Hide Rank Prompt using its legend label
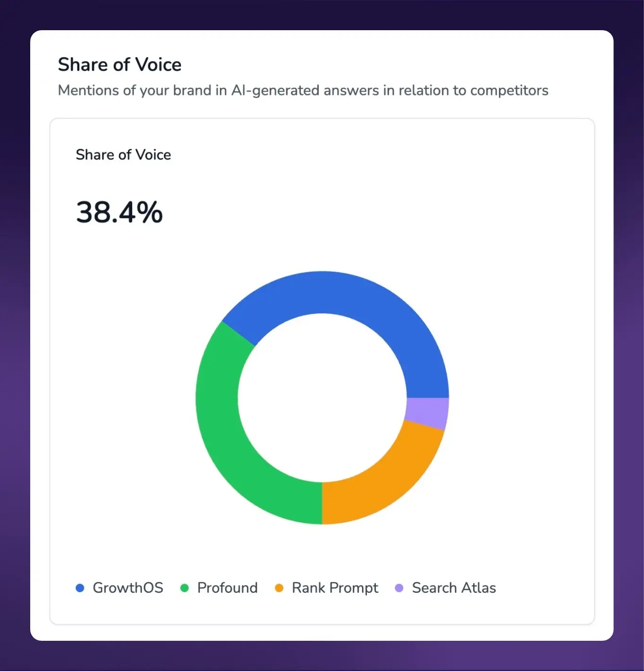The height and width of the screenshot is (671, 644). [335, 588]
